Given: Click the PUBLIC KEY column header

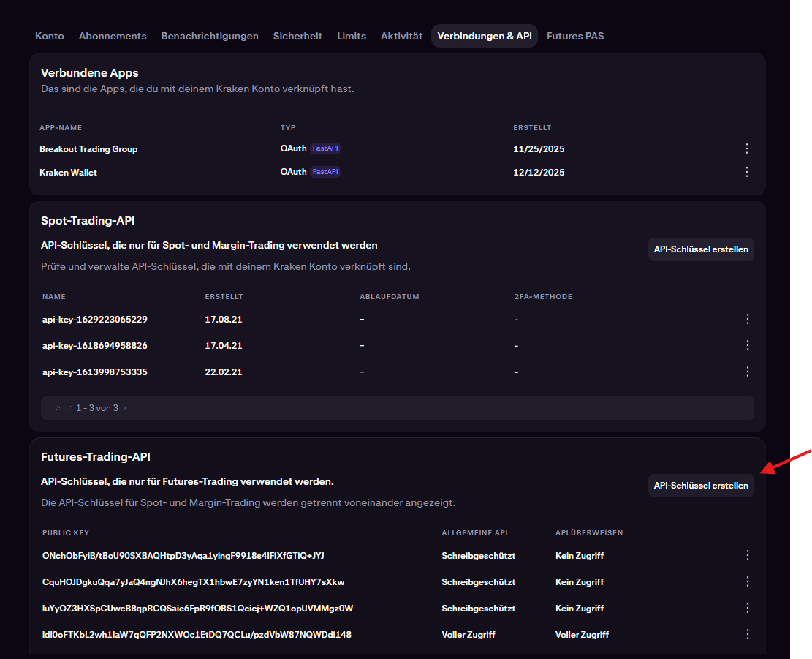Looking at the screenshot, I should (66, 533).
